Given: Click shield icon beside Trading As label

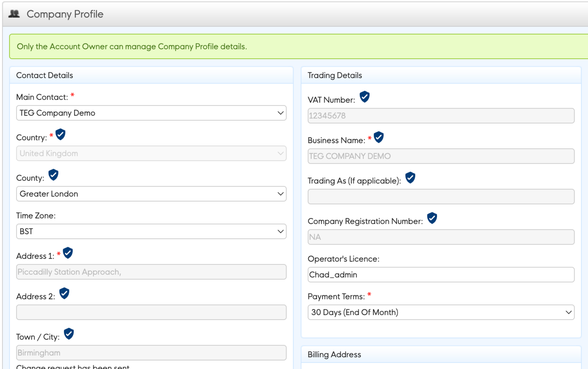Looking at the screenshot, I should 410,178.
